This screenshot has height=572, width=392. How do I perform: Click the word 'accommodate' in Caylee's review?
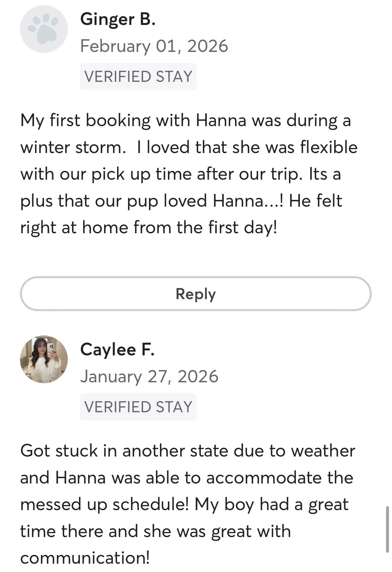coord(264,478)
